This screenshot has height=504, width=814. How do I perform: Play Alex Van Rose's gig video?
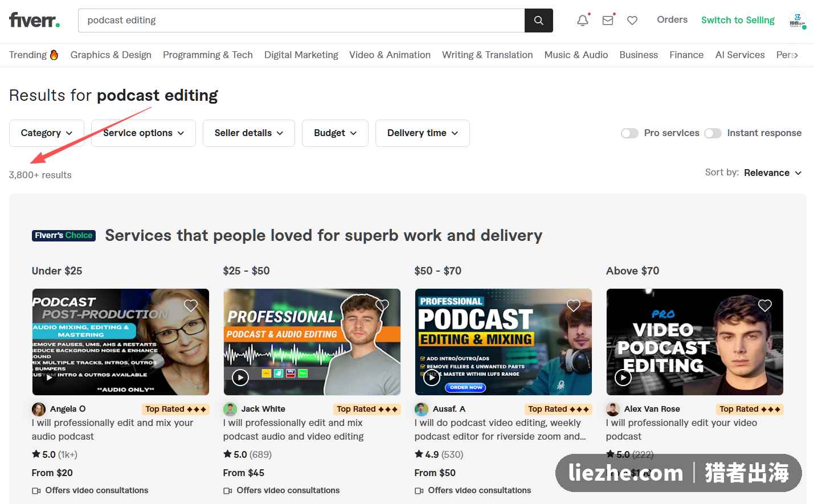(x=623, y=377)
